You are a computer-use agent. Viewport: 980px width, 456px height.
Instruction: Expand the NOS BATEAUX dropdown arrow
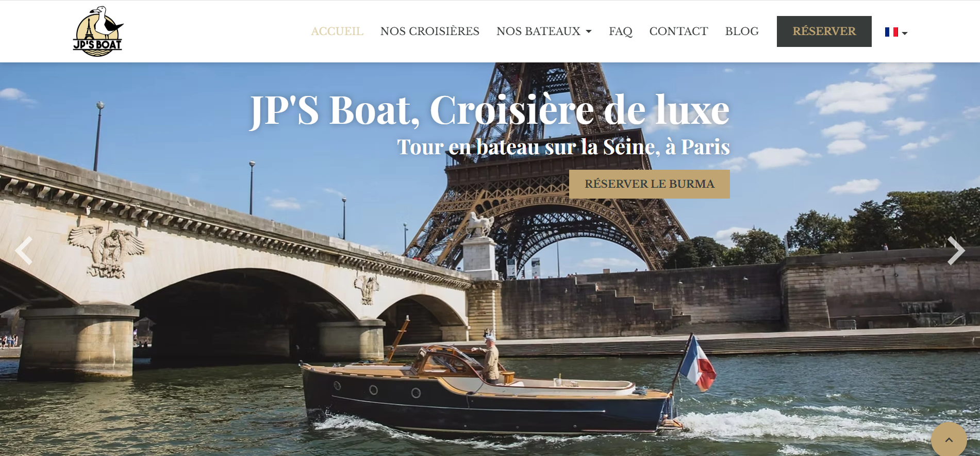(589, 32)
